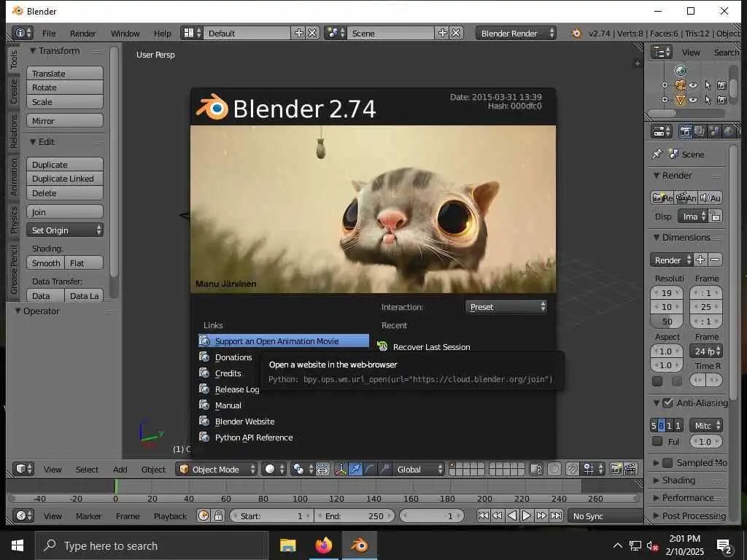Add a new scene with plus button
747x560 pixels.
443,33
